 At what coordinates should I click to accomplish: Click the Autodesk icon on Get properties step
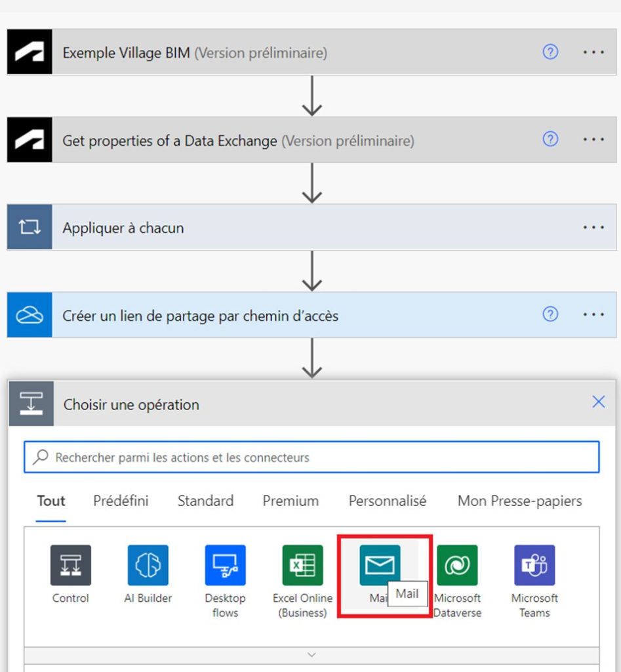tap(30, 140)
